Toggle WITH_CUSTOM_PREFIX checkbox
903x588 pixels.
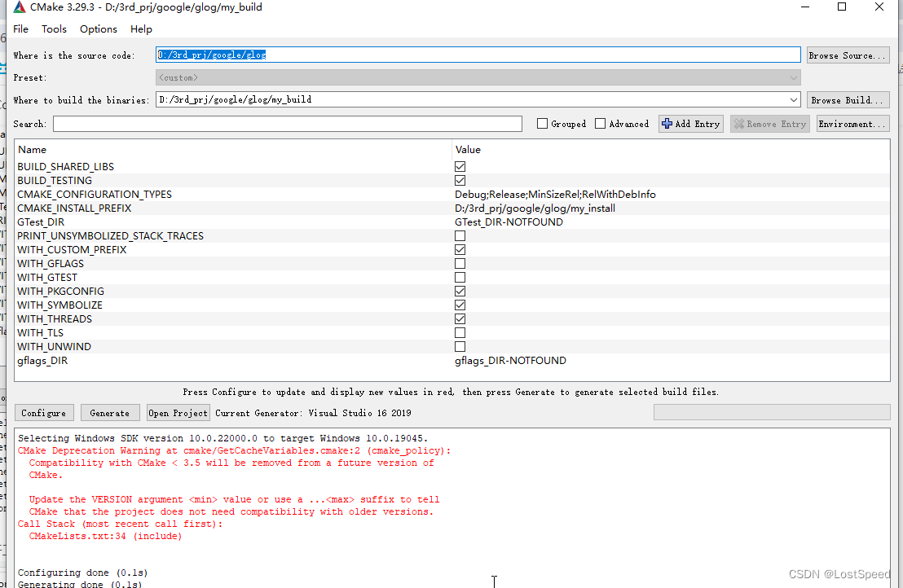point(460,250)
